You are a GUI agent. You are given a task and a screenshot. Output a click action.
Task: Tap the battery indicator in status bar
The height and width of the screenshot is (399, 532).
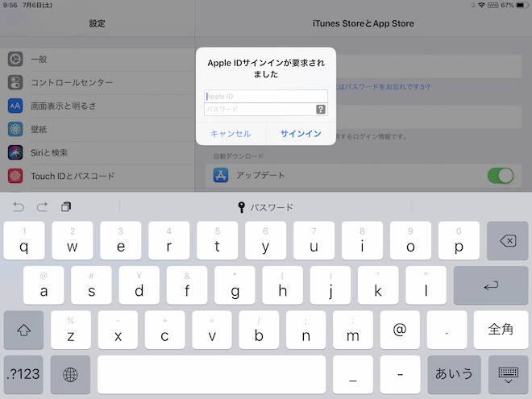pos(522,5)
